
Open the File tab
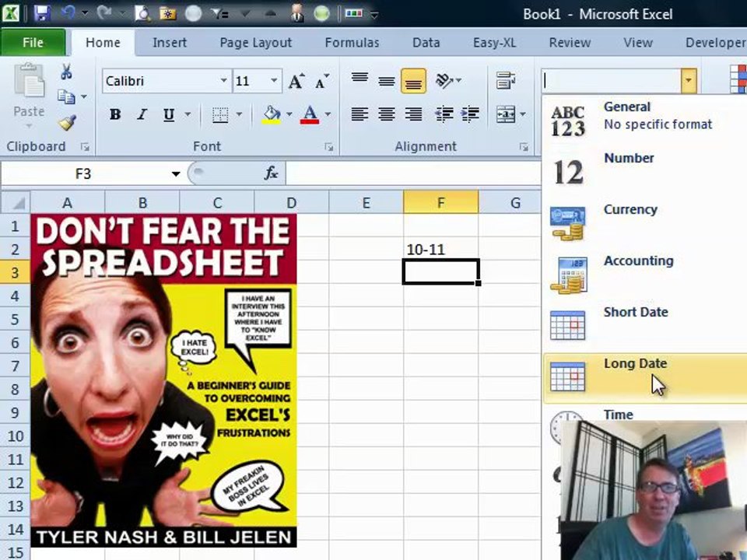(33, 42)
